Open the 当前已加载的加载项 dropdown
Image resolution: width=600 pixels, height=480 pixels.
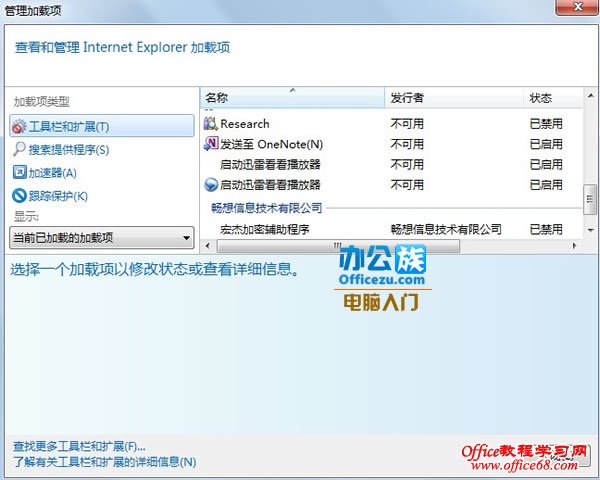102,238
